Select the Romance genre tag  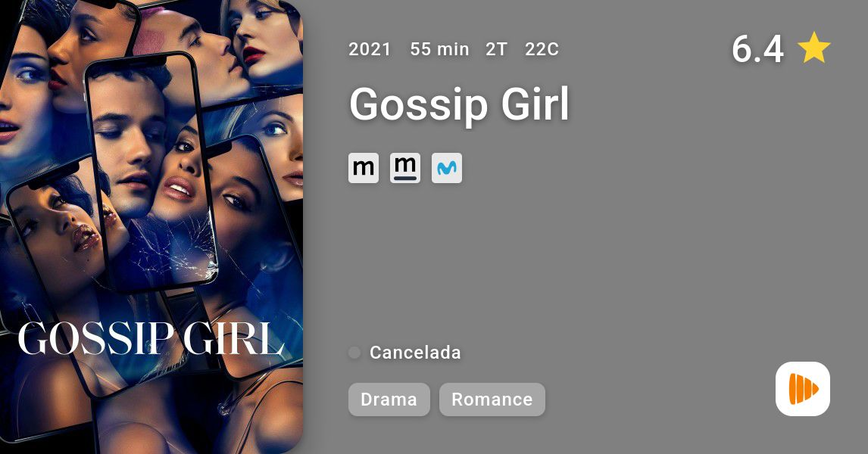point(492,400)
